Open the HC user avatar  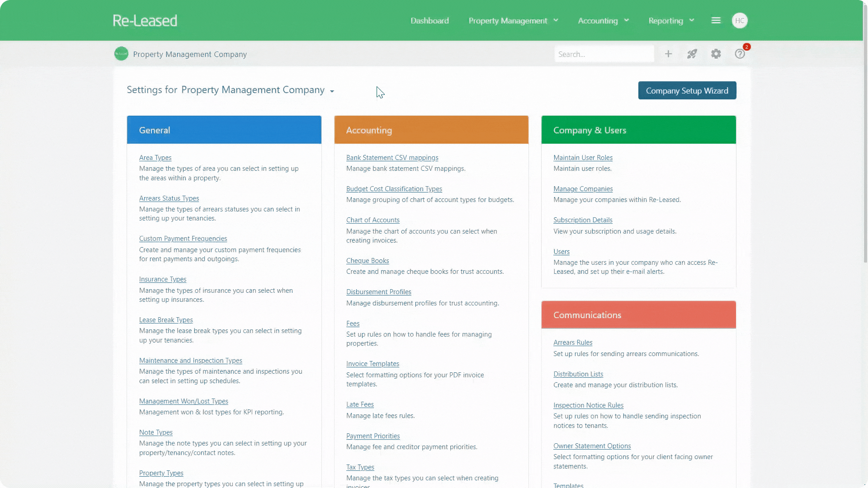tap(740, 20)
